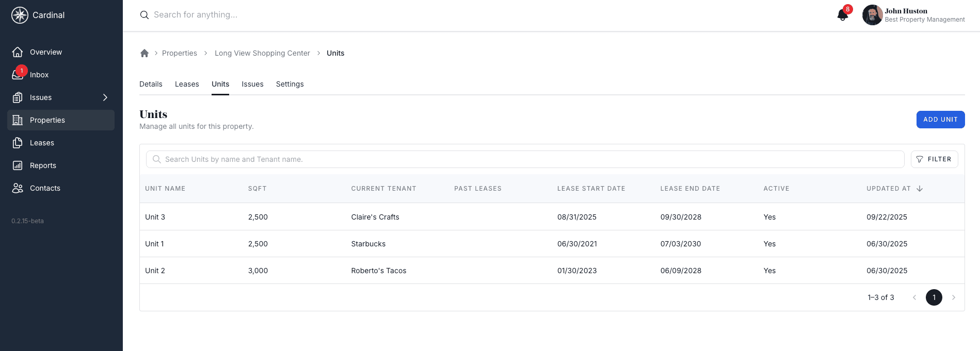The height and width of the screenshot is (351, 980).
Task: Expand the Issues submenu chevron
Action: (105, 97)
